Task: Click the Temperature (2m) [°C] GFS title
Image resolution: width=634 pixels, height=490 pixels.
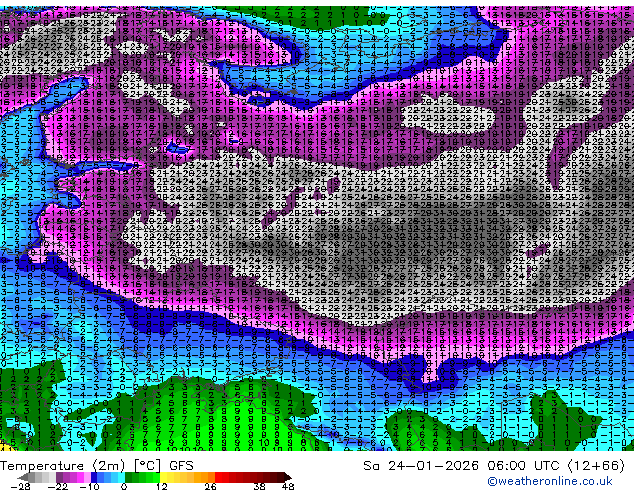Action: pos(97,466)
